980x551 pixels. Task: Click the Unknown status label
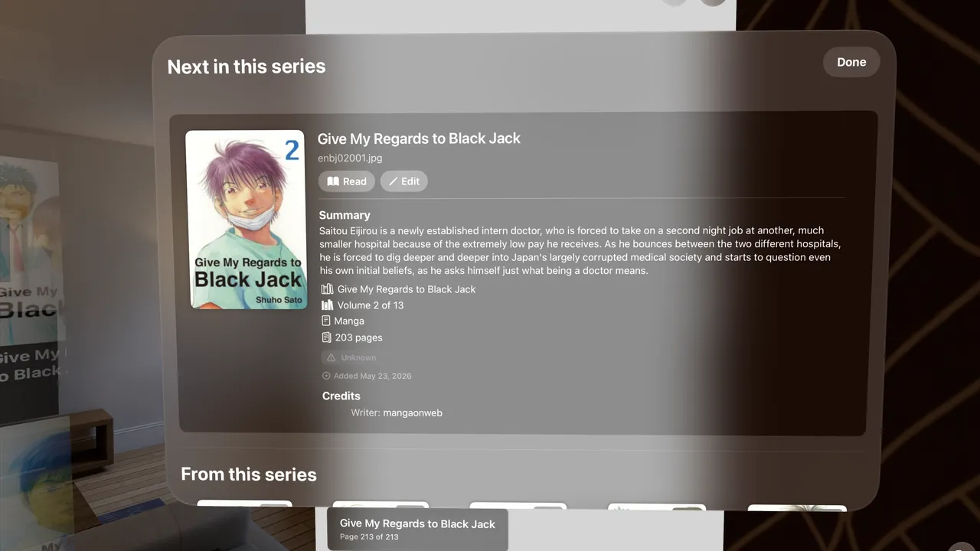click(x=358, y=358)
